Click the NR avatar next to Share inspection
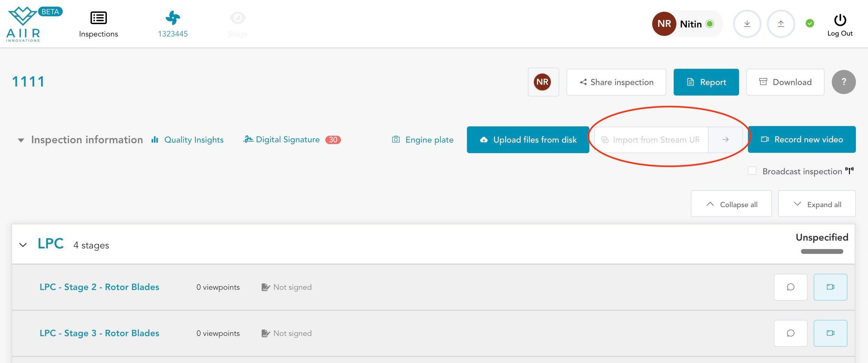Image resolution: width=868 pixels, height=363 pixels. [x=543, y=82]
